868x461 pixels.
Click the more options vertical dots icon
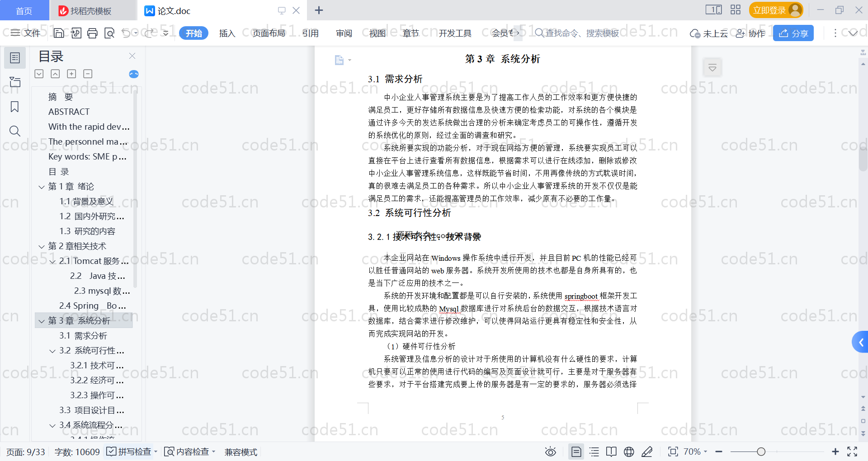(835, 33)
